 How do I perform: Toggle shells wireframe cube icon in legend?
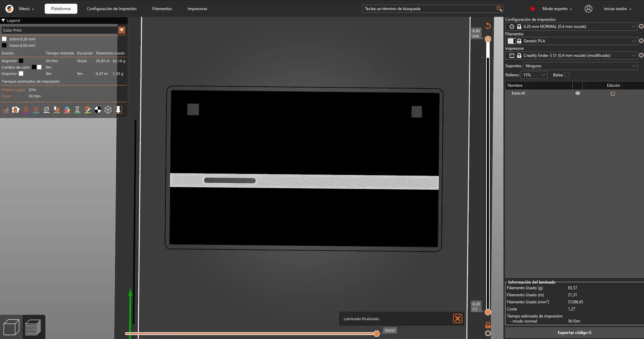108,110
